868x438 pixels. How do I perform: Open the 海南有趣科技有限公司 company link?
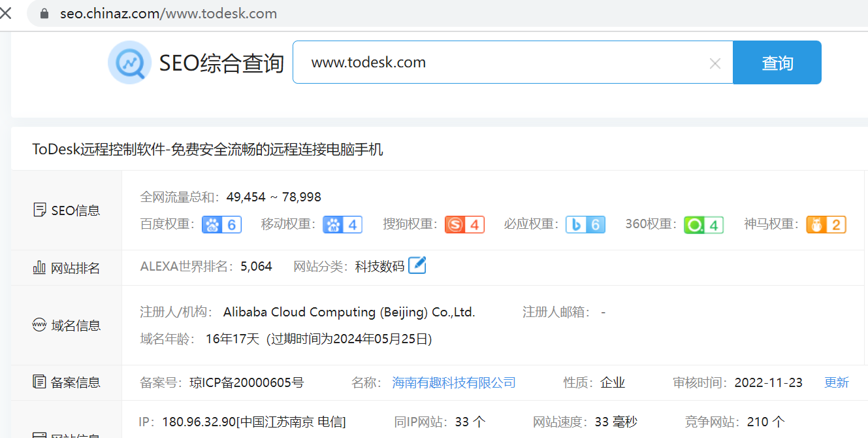(x=454, y=382)
